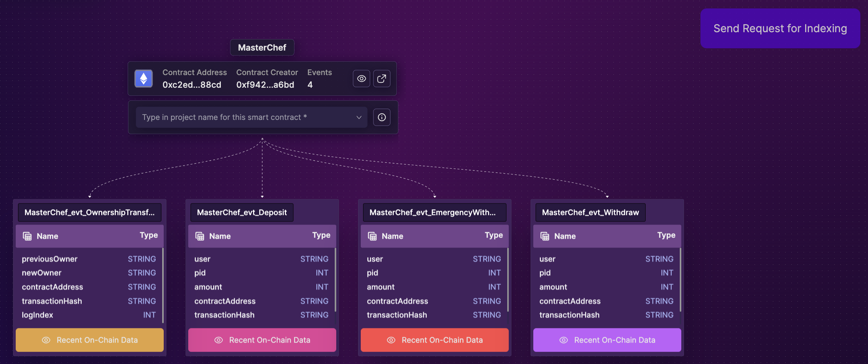Viewport: 868px width, 364px height.
Task: Click Name column header in EmergencyWithdraw table
Action: 393,236
